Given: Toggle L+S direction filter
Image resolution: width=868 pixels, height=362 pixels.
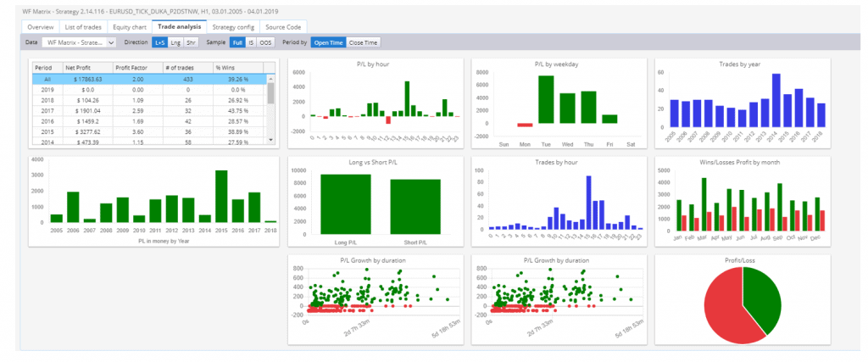Looking at the screenshot, I should pyautogui.click(x=160, y=42).
